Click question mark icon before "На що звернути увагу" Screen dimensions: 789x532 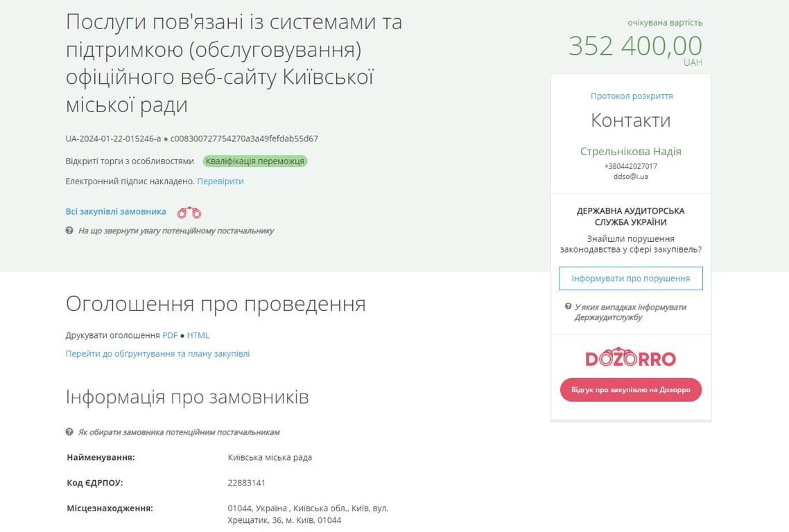[69, 231]
